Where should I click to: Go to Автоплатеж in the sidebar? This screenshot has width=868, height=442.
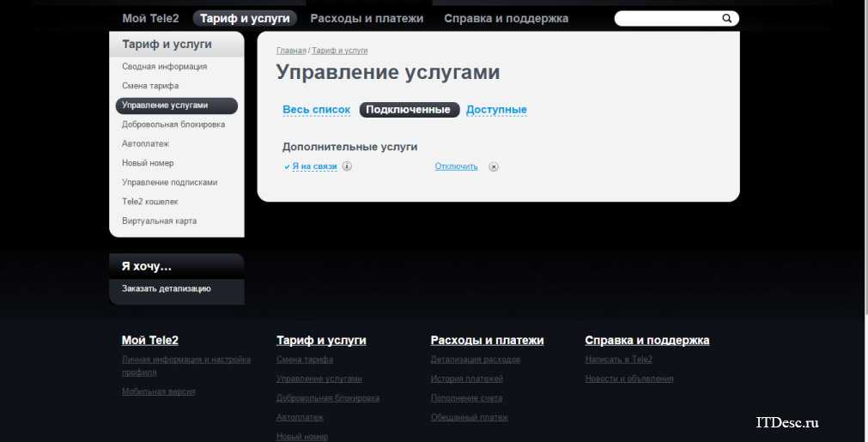click(x=145, y=144)
